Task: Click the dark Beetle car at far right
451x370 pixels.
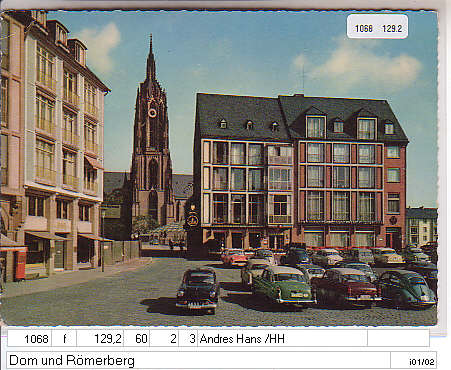Action: [x=407, y=288]
